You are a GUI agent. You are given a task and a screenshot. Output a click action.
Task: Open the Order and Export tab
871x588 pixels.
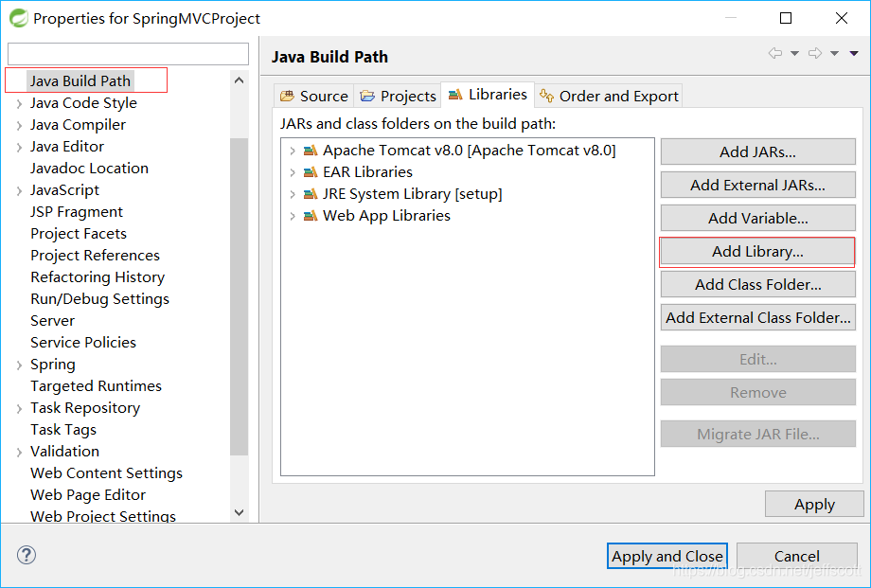pos(609,96)
